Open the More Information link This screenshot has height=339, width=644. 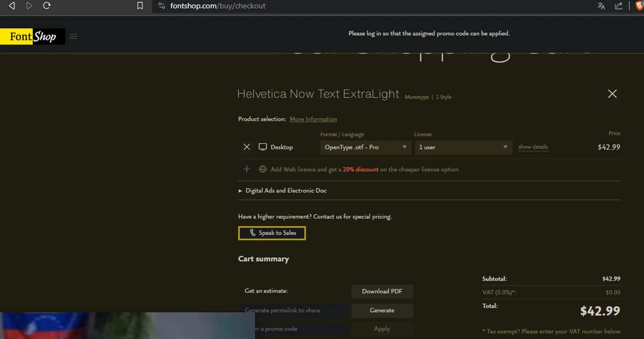tap(313, 119)
